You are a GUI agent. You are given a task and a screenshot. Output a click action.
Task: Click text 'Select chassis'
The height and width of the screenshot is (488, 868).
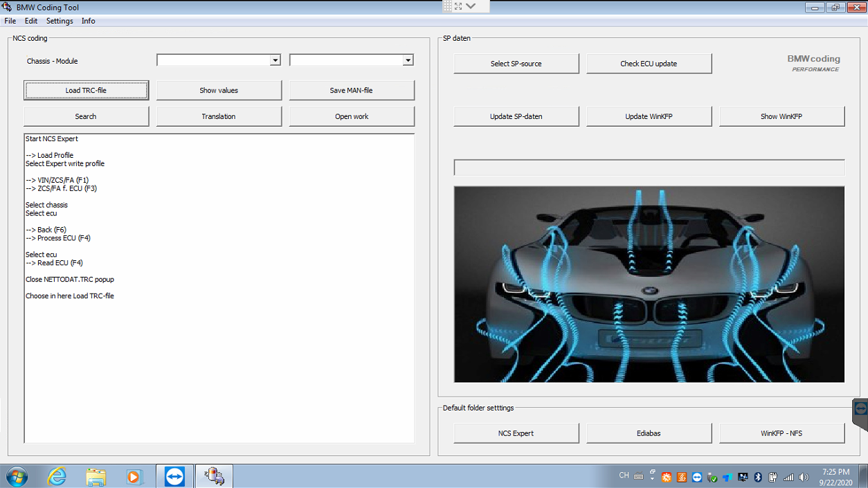tap(46, 205)
